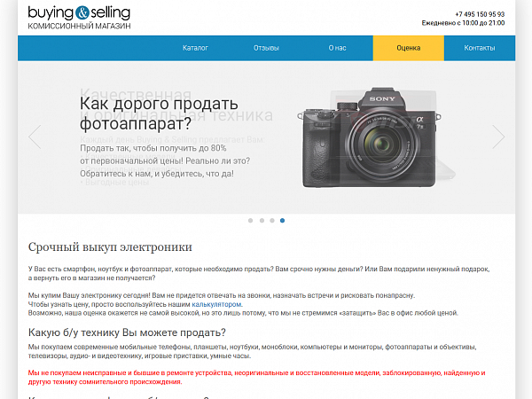
Task: Show previous slide with left arrow
Action: (x=35, y=137)
